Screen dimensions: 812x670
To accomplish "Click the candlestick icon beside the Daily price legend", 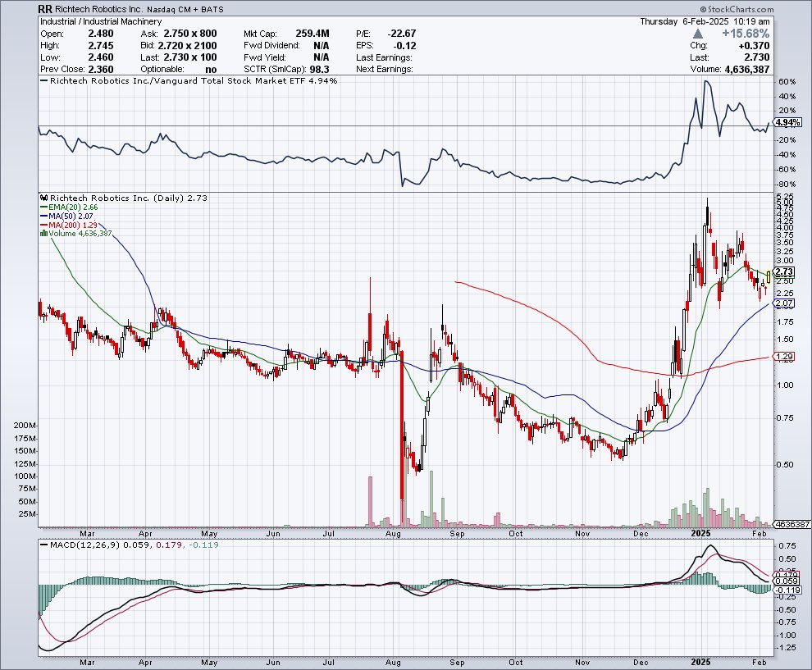I will tap(44, 198).
